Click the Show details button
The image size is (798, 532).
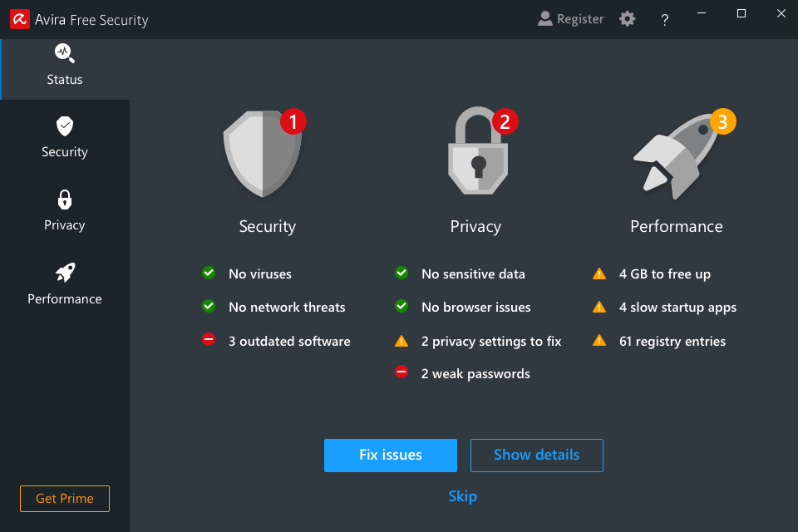pyautogui.click(x=536, y=456)
